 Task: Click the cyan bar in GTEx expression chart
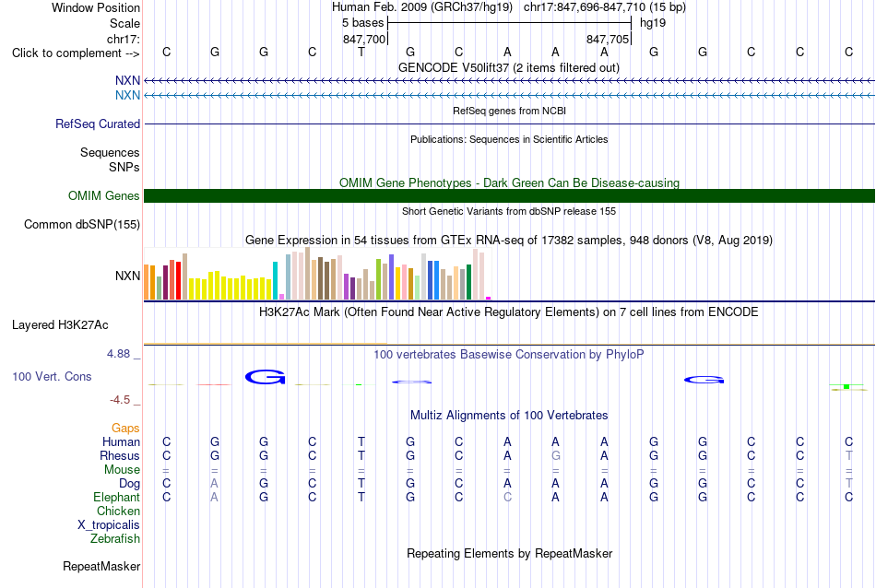click(x=275, y=280)
